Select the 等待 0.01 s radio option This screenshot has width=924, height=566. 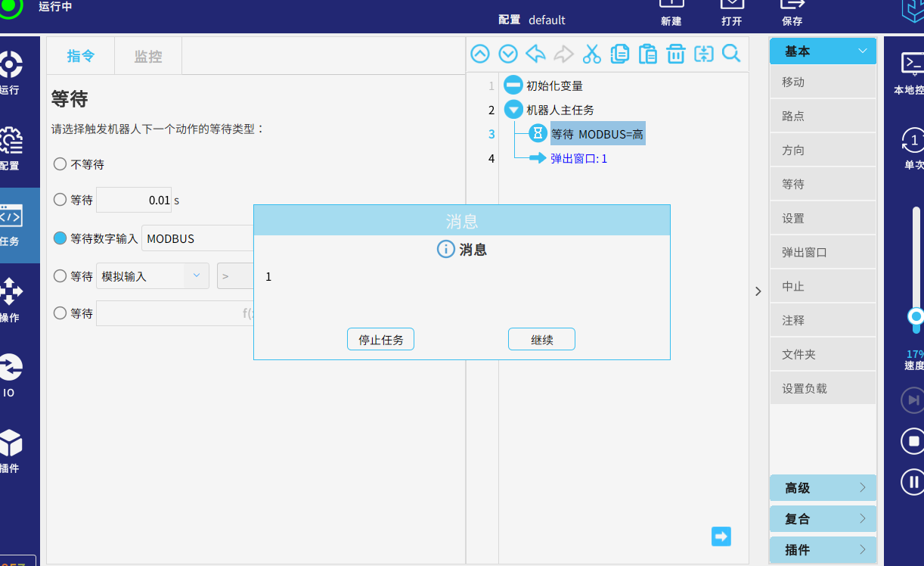(60, 200)
